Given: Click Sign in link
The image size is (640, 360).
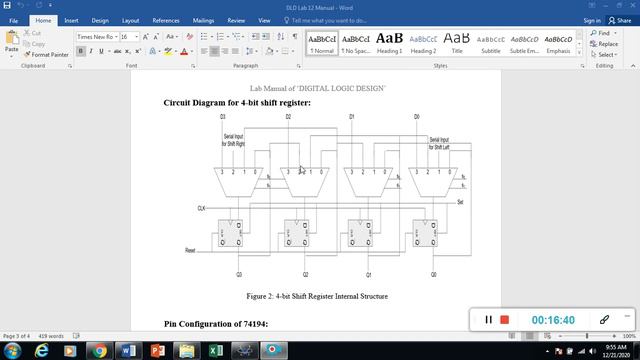Looking at the screenshot, I should pos(592,20).
